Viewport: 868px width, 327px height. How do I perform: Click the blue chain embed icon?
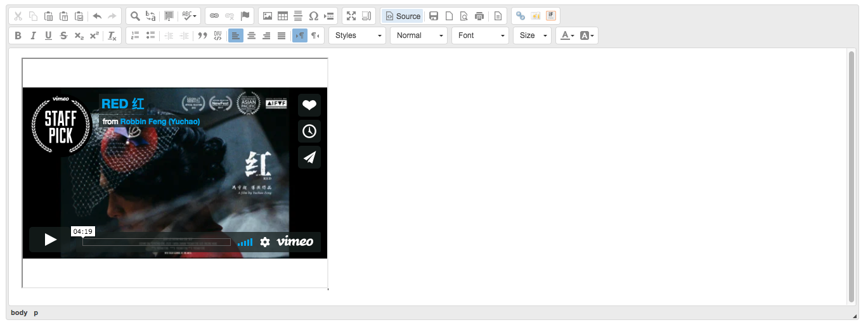pos(521,16)
